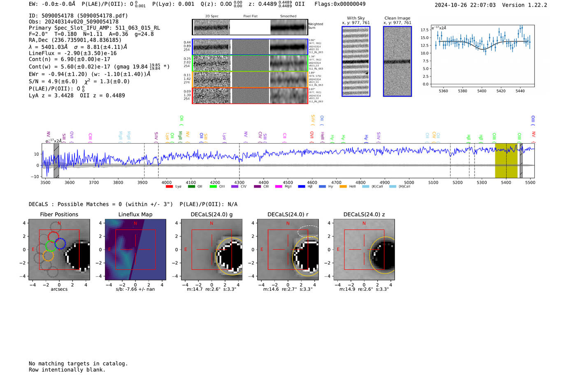Screen dimensions: 576x392
Task: Click the white dashed ellipse in DECaLS r
Action: 308,231
